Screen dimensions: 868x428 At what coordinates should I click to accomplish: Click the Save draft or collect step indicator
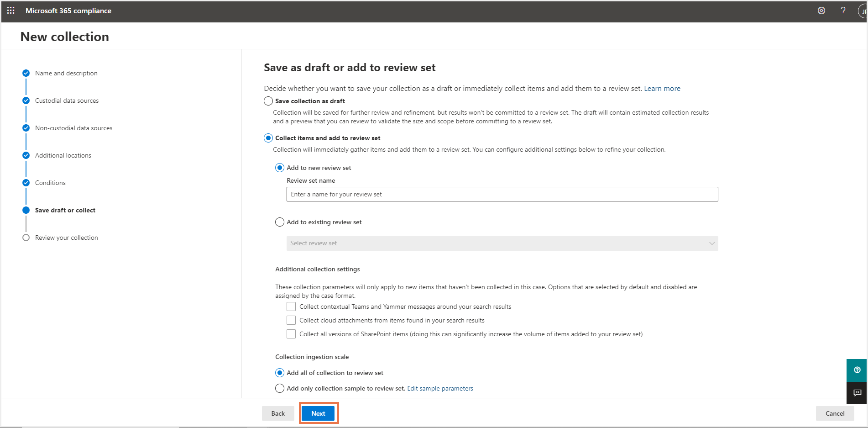(26, 210)
